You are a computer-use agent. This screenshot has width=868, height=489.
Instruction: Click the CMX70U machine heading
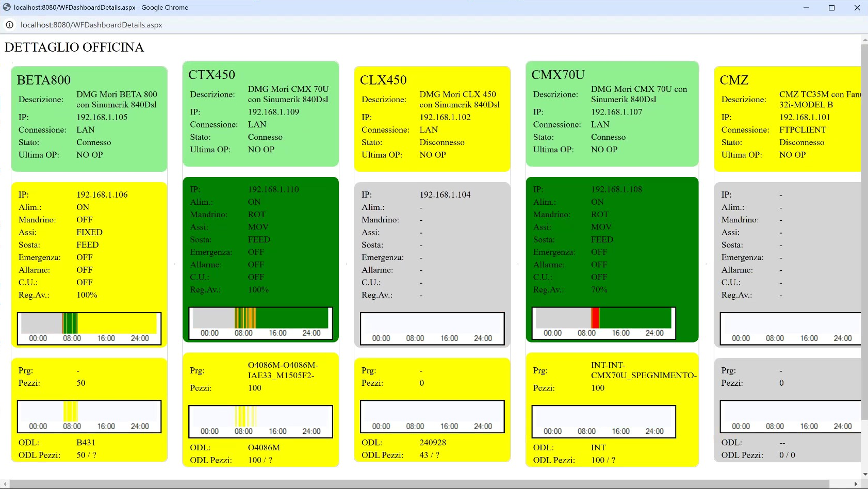[x=558, y=75]
